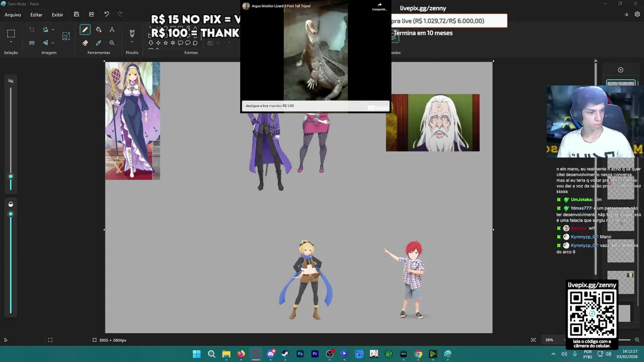This screenshot has width=644, height=362.
Task: Click the Flip image icon
Action: (x=45, y=43)
